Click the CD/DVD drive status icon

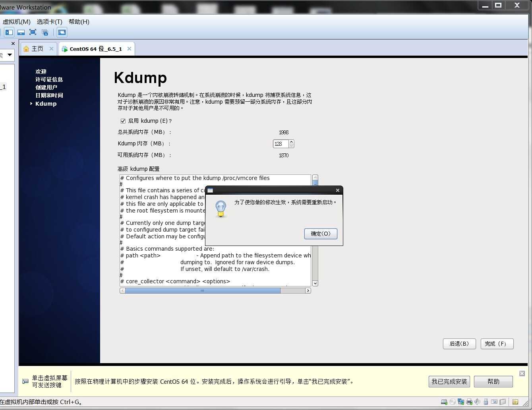pos(453,402)
